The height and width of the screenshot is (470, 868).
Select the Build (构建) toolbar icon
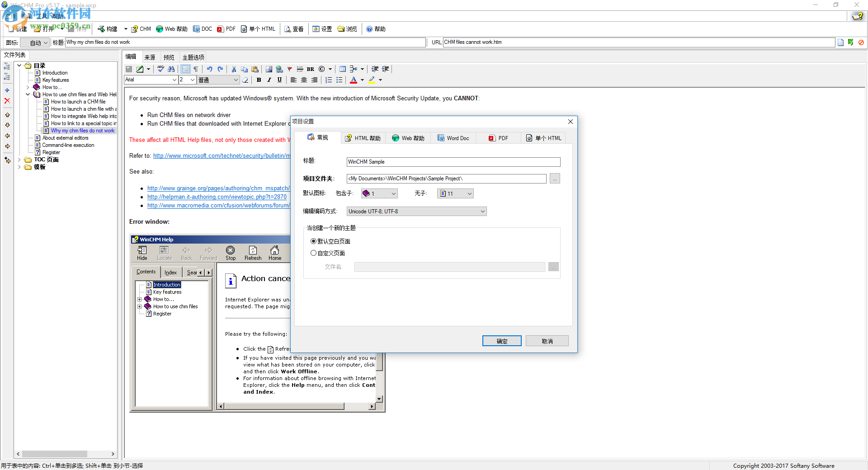tap(108, 29)
